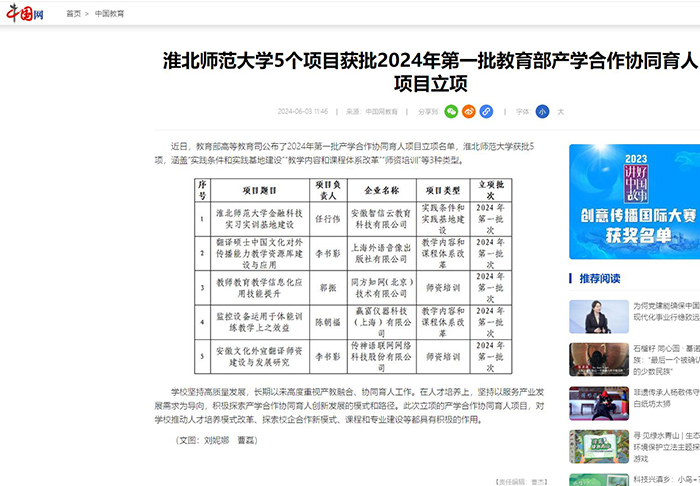Screen dimensions: 700x486
Task: Open the 菲遗传承人杨敬伟 article thumbnail
Action: pos(598,402)
